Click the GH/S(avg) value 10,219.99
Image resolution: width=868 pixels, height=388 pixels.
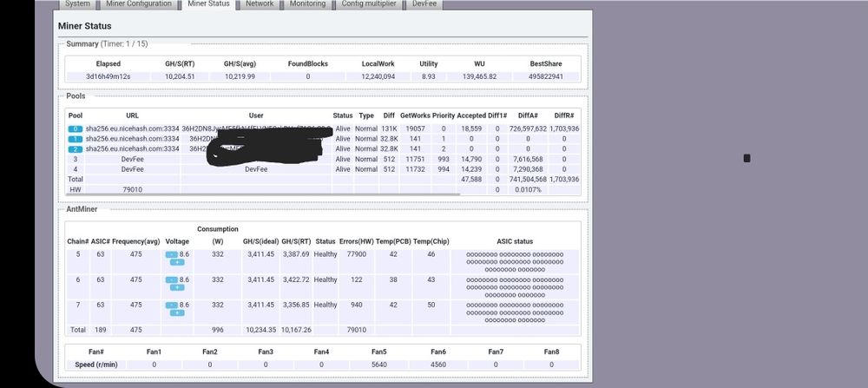point(240,76)
